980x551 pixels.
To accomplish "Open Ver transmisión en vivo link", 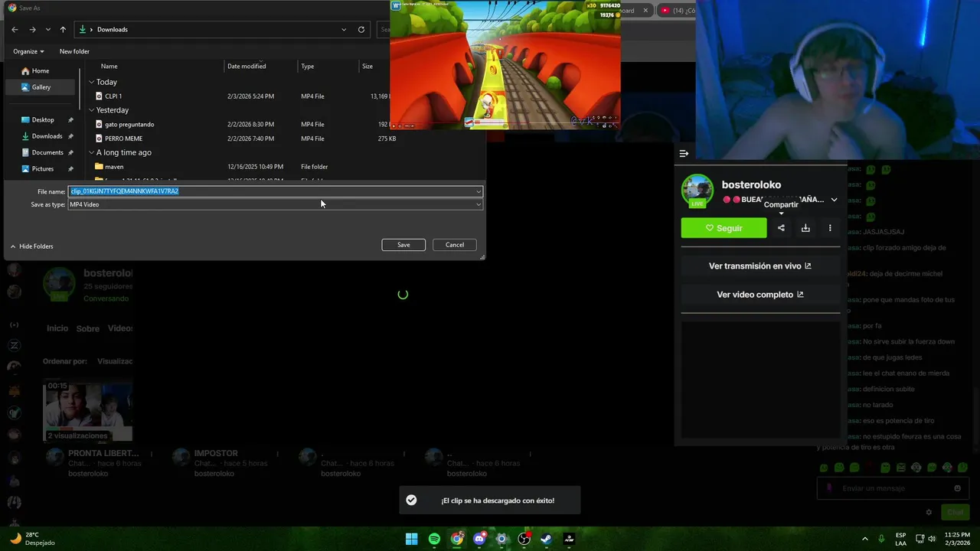I will click(x=760, y=266).
